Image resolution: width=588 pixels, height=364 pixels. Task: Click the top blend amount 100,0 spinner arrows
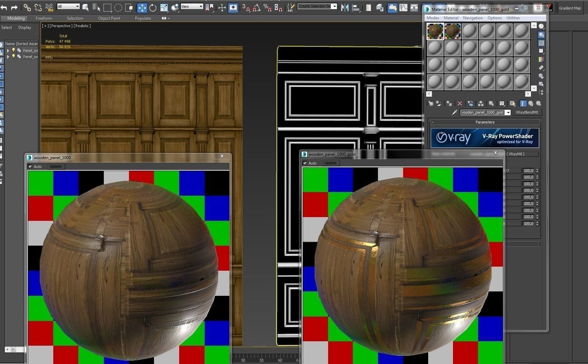(x=537, y=171)
